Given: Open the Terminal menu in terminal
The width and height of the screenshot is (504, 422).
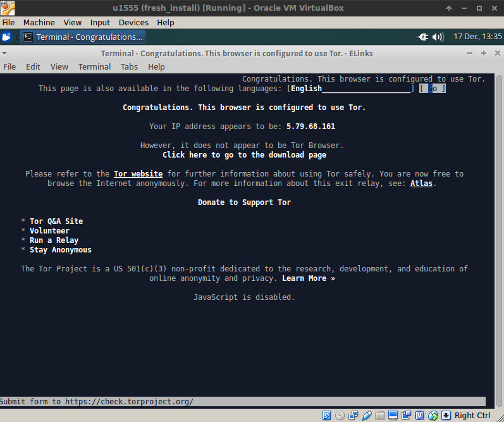Looking at the screenshot, I should (x=94, y=66).
